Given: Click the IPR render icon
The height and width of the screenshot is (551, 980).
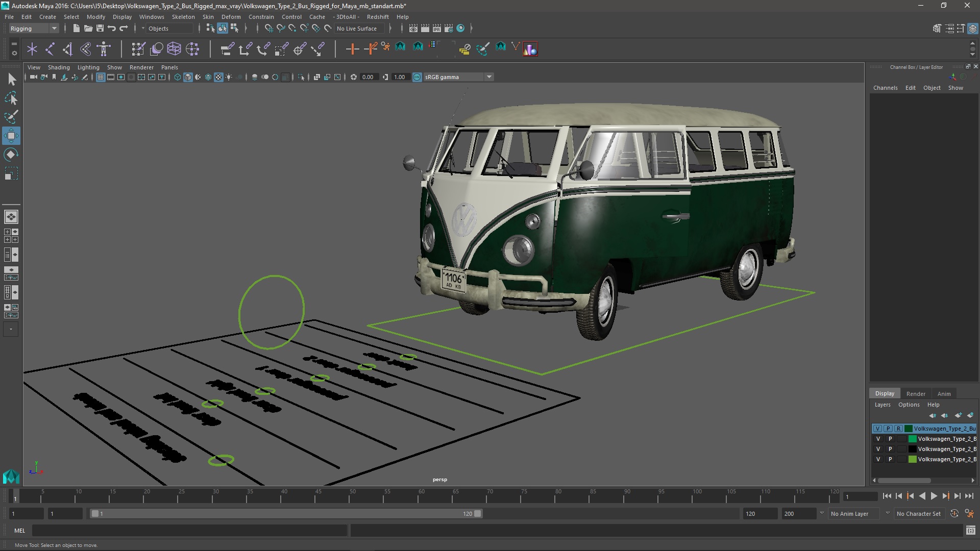Looking at the screenshot, I should [x=437, y=29].
